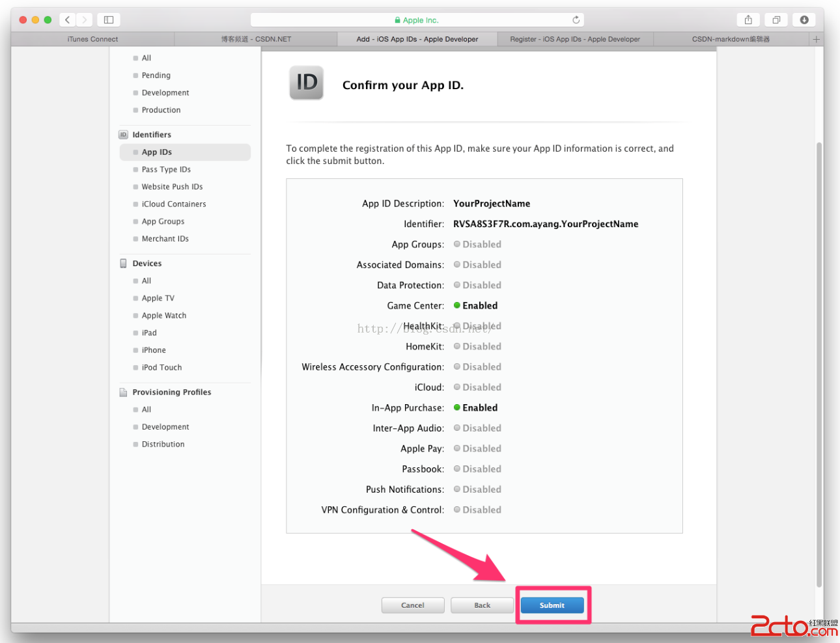Select the Identifiers section header
This screenshot has width=840, height=643.
click(x=152, y=135)
